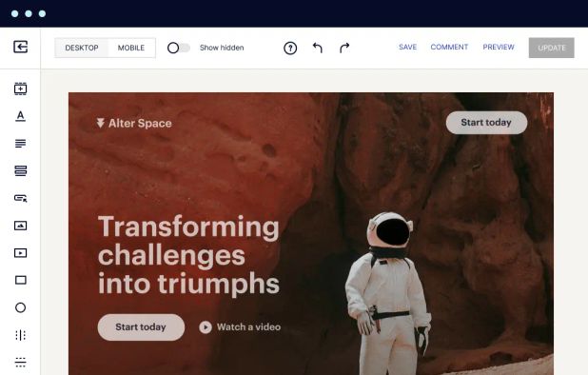The image size is (588, 375).
Task: Select the horizontal line tool icon
Action: (21, 362)
